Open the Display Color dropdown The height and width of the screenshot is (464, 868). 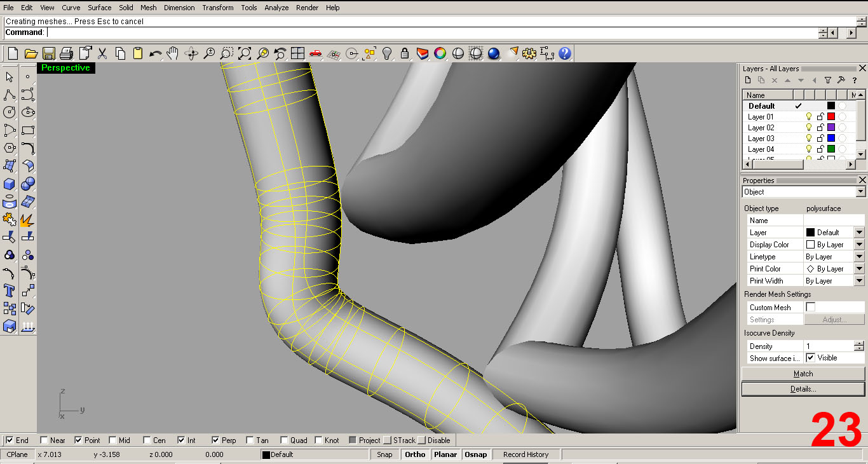point(859,245)
